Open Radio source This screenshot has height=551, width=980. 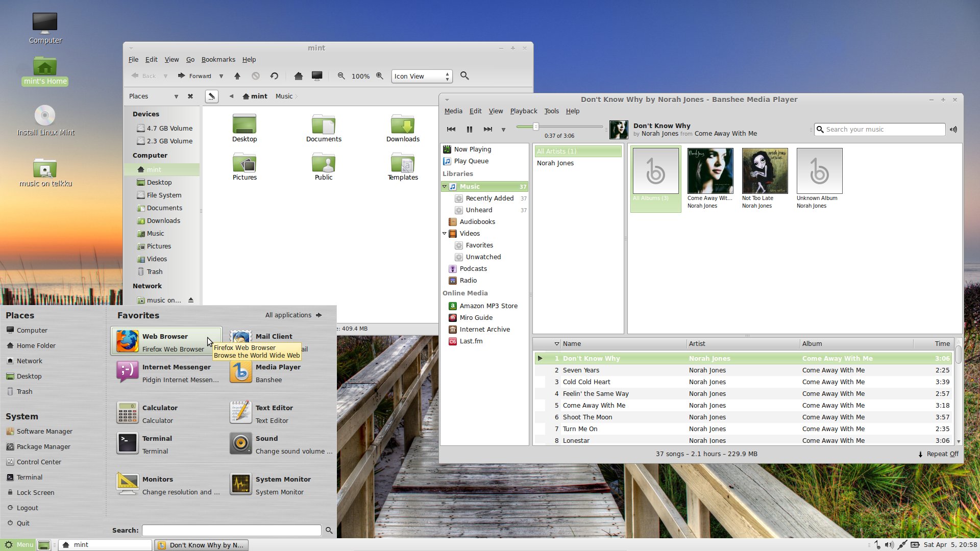point(468,281)
